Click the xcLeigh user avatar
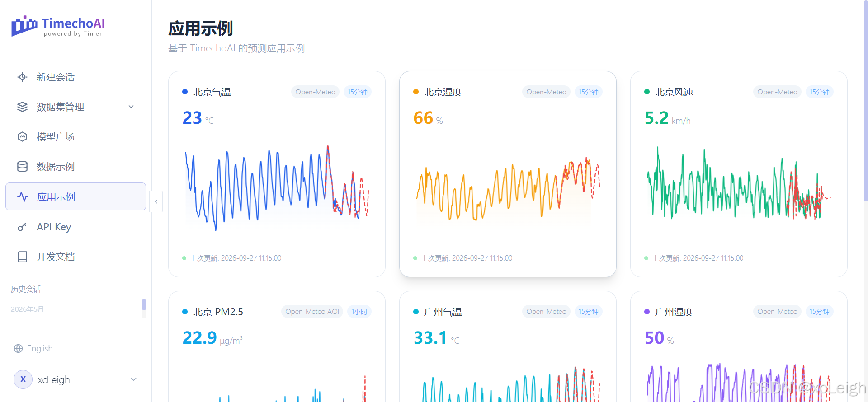 click(23, 379)
